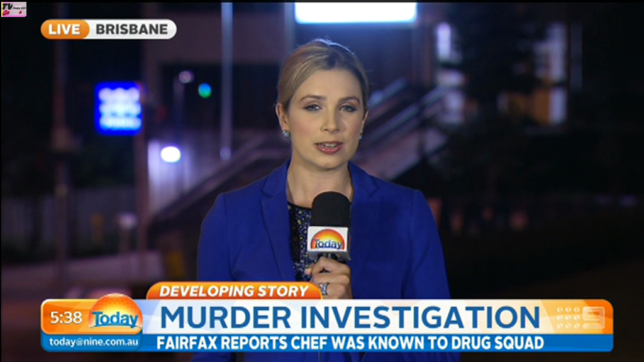Image resolution: width=644 pixels, height=362 pixels.
Task: Click the Fairfax reports chef ticker text
Action: [x=350, y=343]
